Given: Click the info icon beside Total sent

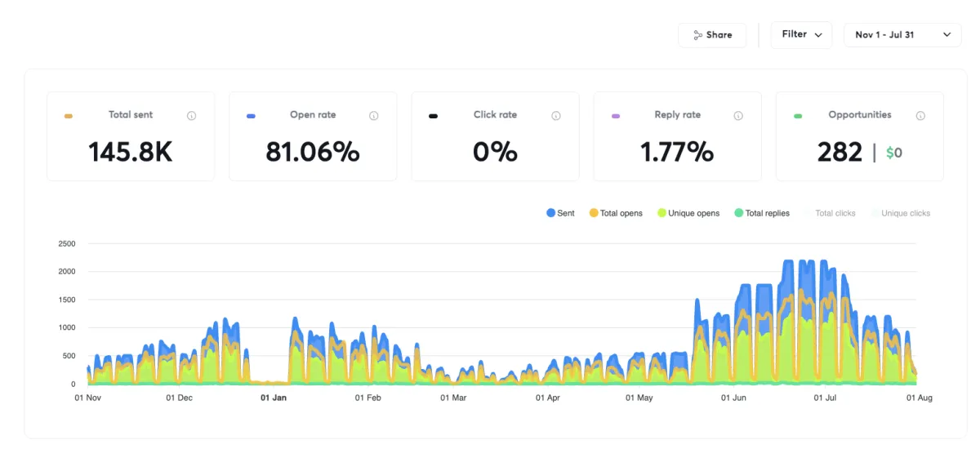Looking at the screenshot, I should pos(191,116).
